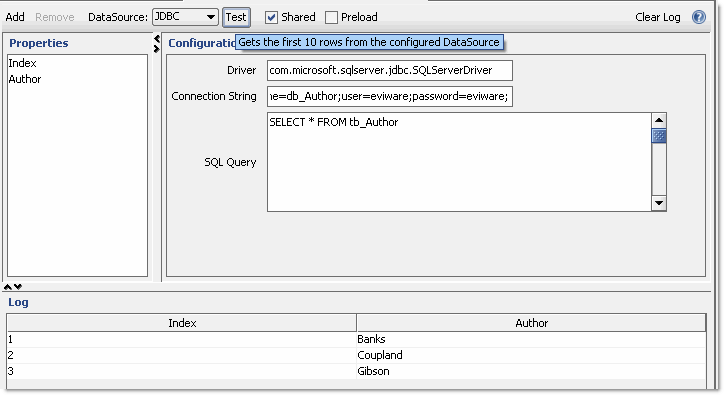Collapse the Properties panel with the left splitter arrow

coord(157,39)
